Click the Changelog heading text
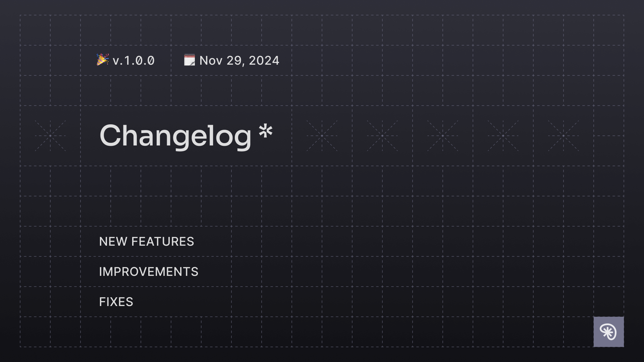Image resolution: width=644 pixels, height=362 pixels. click(175, 136)
